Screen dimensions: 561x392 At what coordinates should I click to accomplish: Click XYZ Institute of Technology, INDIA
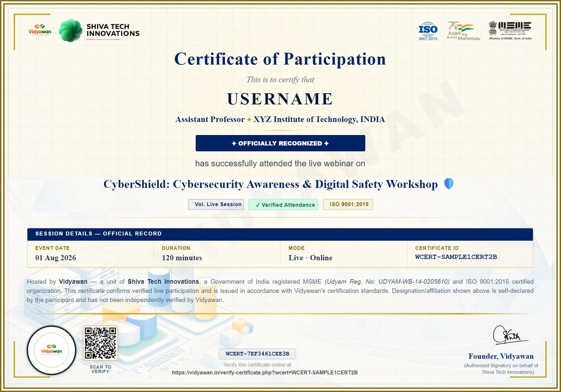tap(319, 119)
